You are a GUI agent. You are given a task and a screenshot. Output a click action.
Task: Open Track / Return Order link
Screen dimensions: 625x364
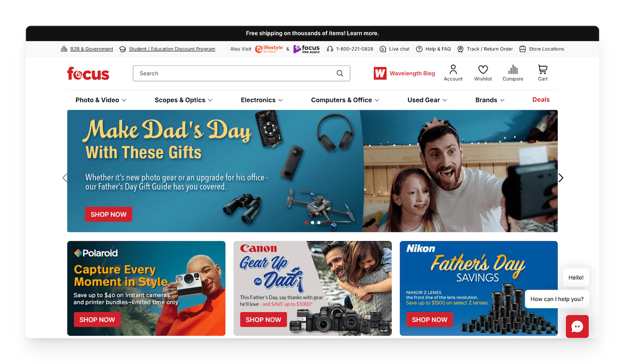(x=490, y=49)
